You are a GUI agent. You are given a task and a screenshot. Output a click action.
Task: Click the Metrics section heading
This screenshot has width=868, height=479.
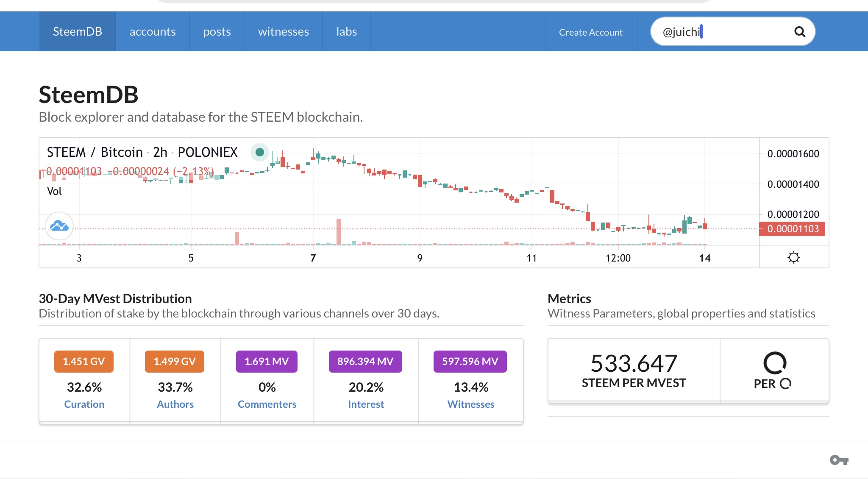point(569,299)
